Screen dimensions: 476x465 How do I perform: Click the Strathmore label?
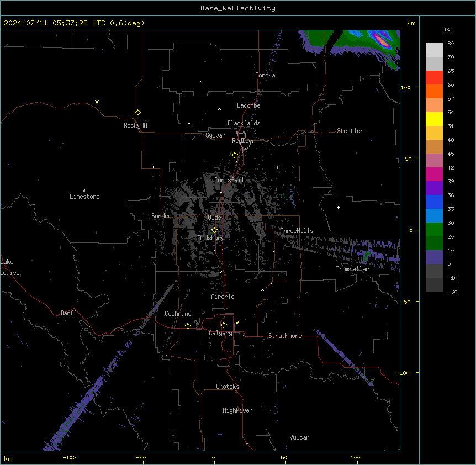coord(285,336)
